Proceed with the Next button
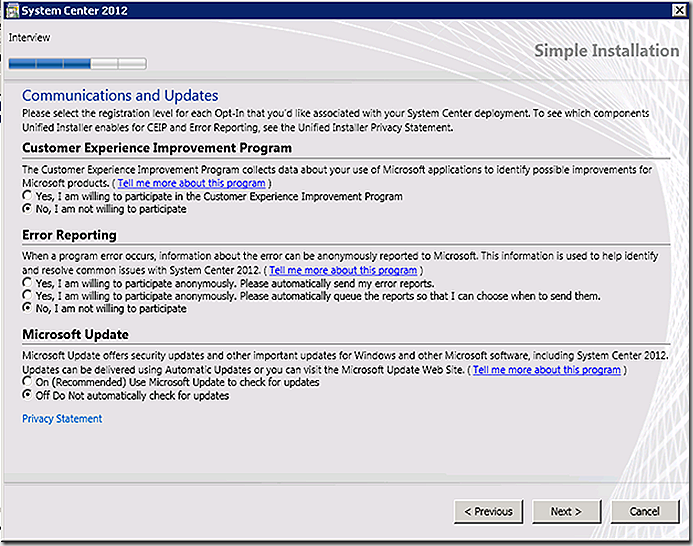 (566, 512)
